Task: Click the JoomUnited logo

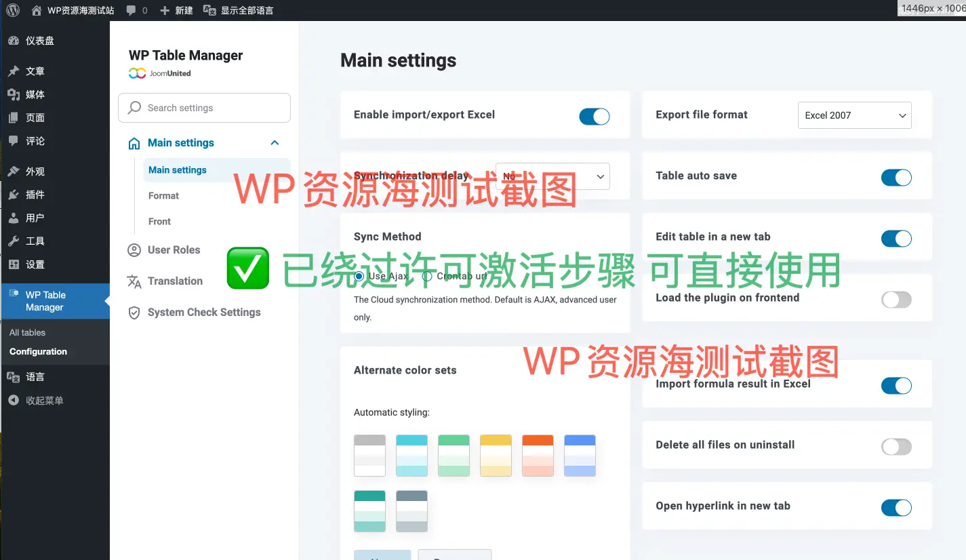Action: (160, 73)
